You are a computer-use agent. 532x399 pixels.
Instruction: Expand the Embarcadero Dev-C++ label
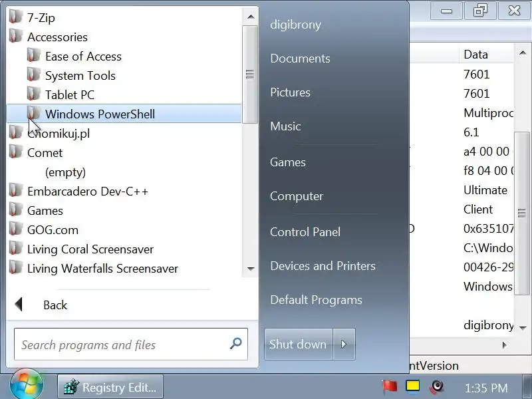(88, 192)
